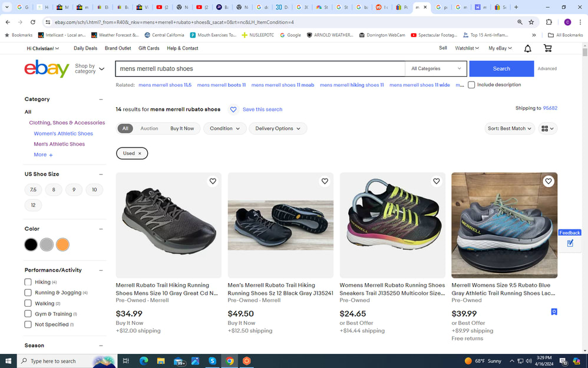Image resolution: width=588 pixels, height=368 pixels.
Task: Click the blue Search button
Action: pos(501,69)
